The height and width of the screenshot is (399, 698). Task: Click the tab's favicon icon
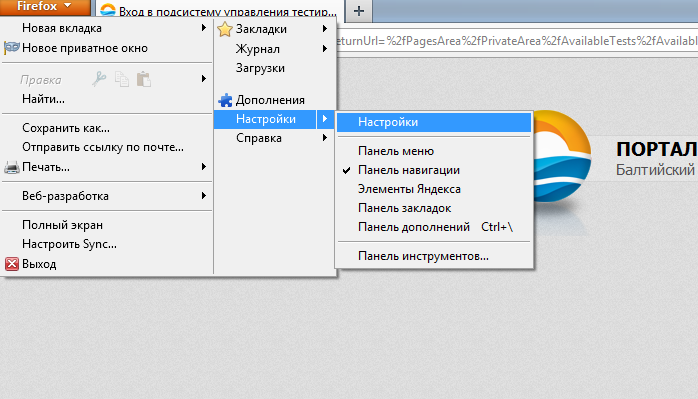tap(108, 10)
